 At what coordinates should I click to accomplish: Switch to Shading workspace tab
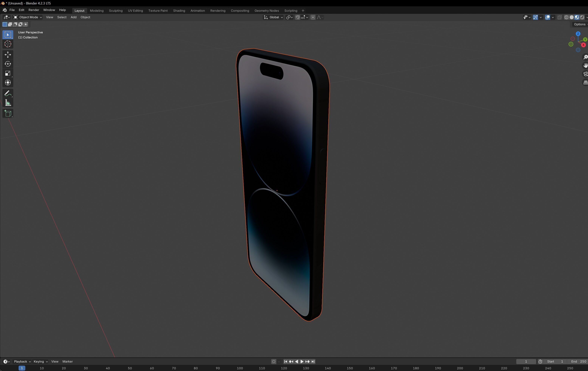179,10
